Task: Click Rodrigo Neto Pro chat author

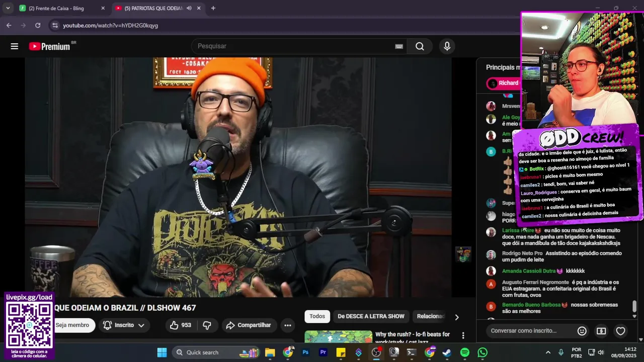Action: pos(522,253)
